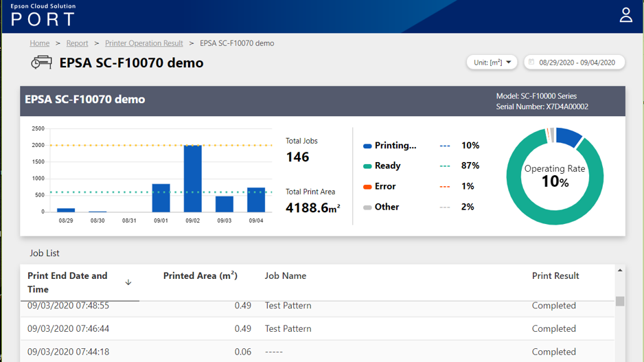The width and height of the screenshot is (644, 362).
Task: Click the printer icon beside page title
Action: coord(41,63)
